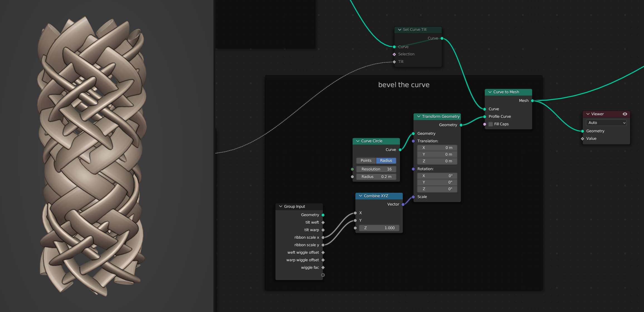Enable the Fill Caps checkbox

pyautogui.click(x=491, y=124)
